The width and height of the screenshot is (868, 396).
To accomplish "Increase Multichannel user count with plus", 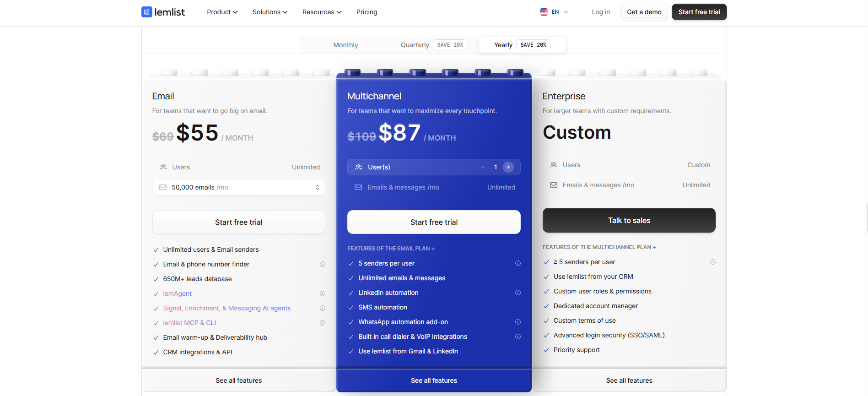I will [508, 167].
